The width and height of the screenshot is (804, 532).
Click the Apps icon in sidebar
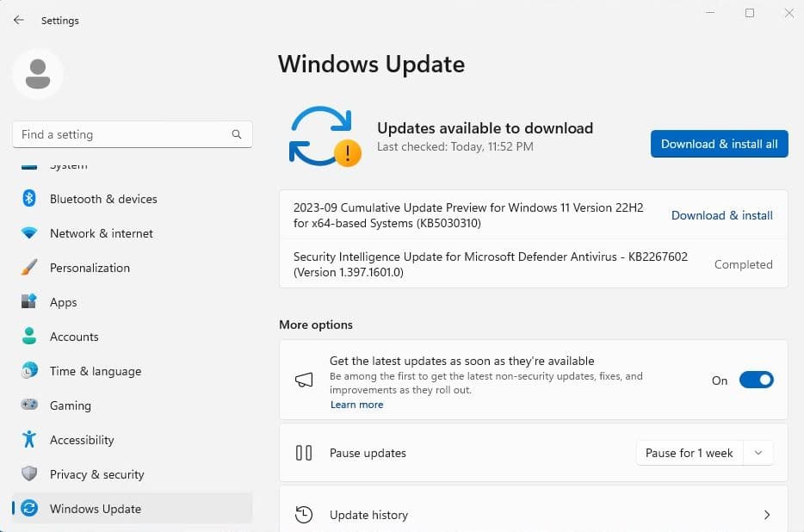coord(29,302)
